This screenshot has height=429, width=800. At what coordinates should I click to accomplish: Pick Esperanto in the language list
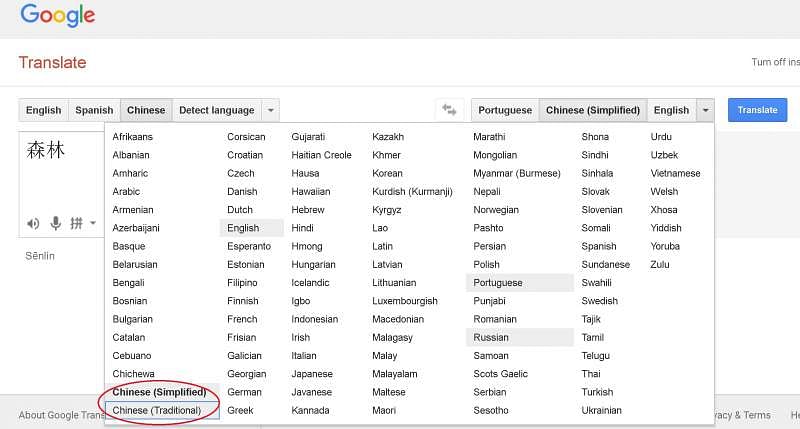tap(249, 246)
